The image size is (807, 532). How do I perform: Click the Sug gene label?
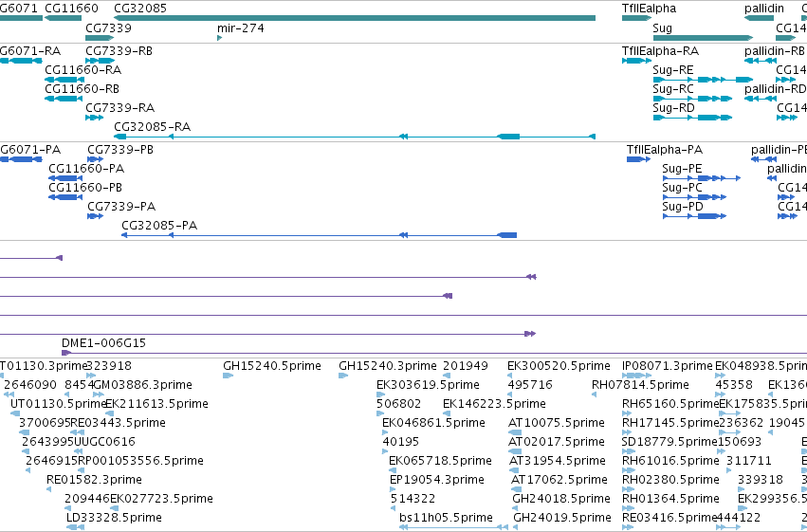662,28
